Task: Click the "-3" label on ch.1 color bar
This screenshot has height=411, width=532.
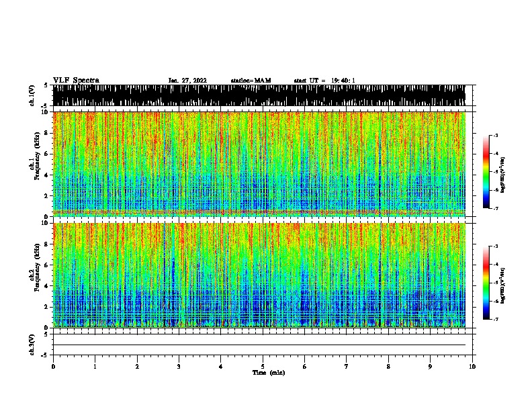Action: pos(496,135)
